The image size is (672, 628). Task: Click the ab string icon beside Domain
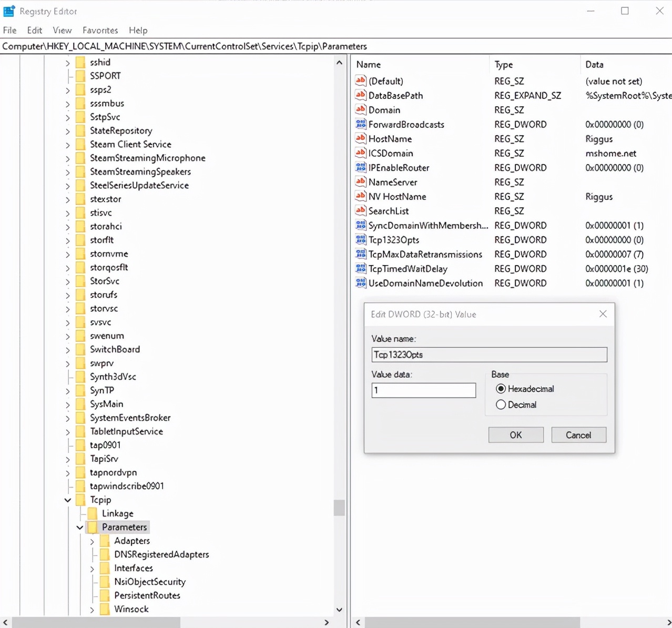pyautogui.click(x=361, y=110)
